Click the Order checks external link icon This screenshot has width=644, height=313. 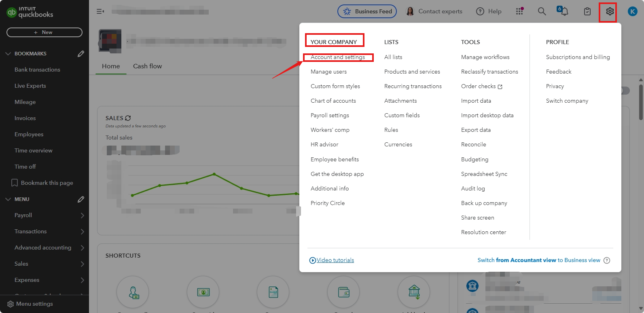500,87
